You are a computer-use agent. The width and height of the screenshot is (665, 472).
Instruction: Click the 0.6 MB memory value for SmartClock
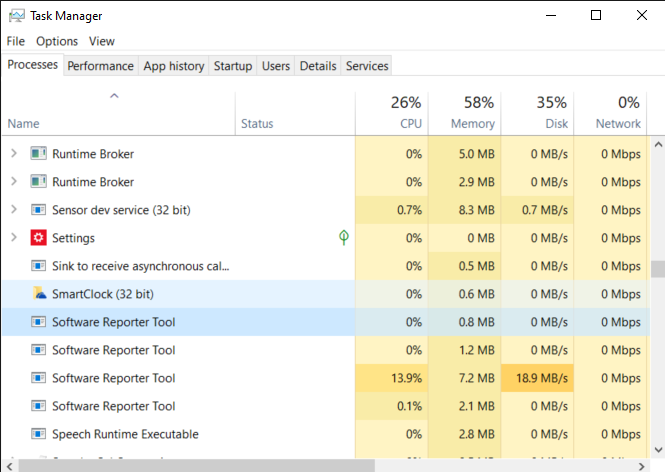coord(464,294)
